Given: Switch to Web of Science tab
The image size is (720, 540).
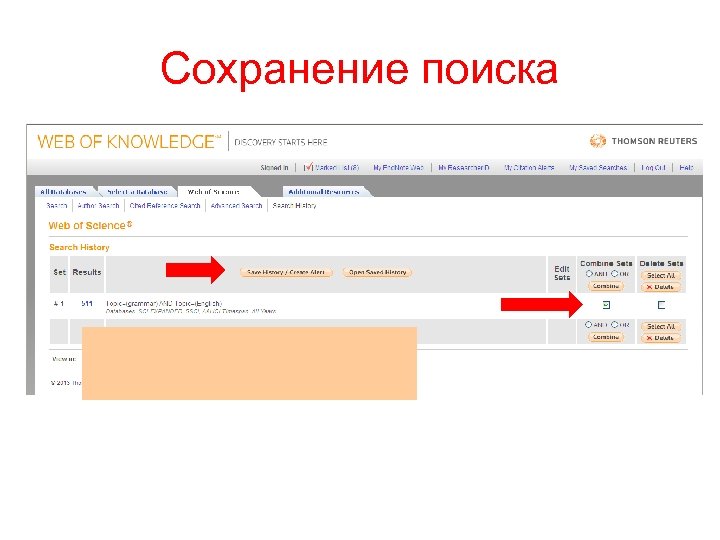Looking at the screenshot, I should point(214,192).
